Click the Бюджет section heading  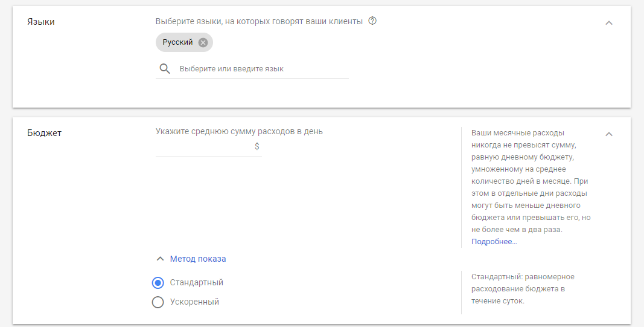[x=44, y=133]
